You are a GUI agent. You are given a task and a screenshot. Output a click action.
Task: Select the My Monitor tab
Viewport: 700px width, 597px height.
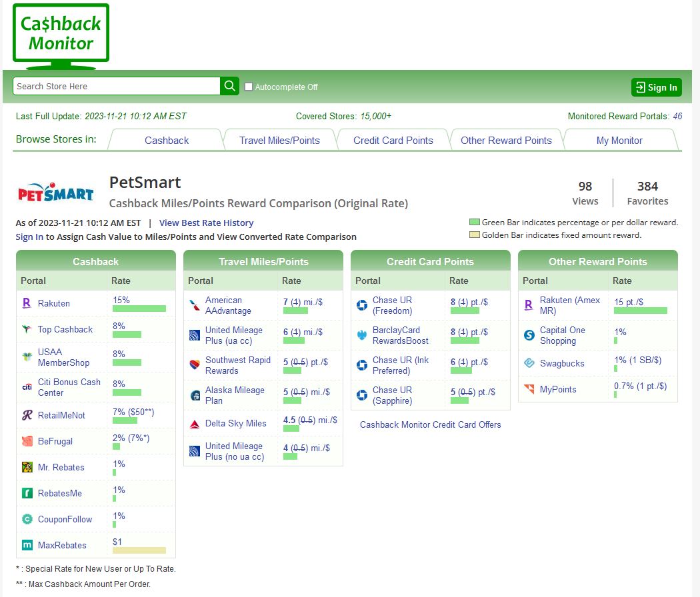click(619, 141)
